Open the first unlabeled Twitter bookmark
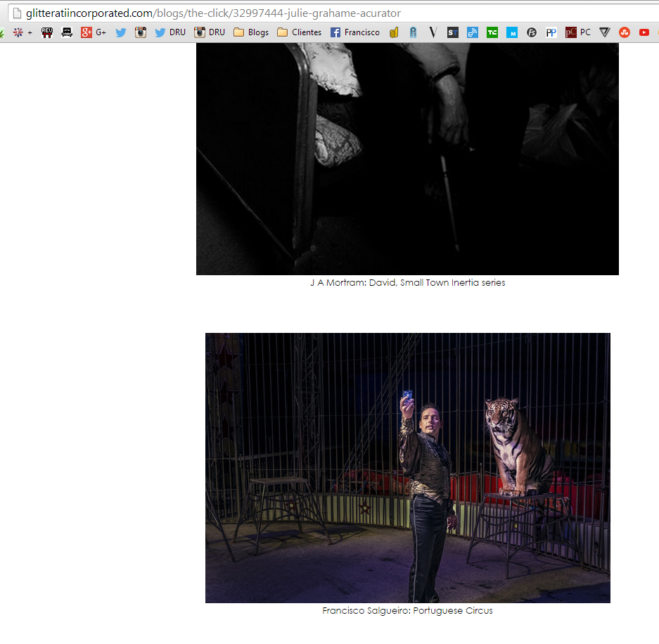 [121, 32]
